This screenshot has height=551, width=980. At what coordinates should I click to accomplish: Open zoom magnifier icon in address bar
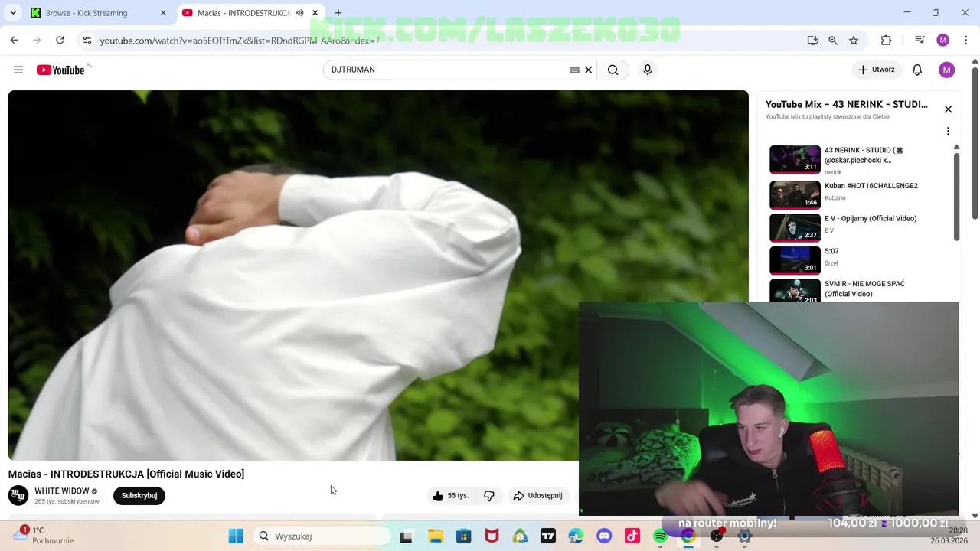click(x=833, y=41)
